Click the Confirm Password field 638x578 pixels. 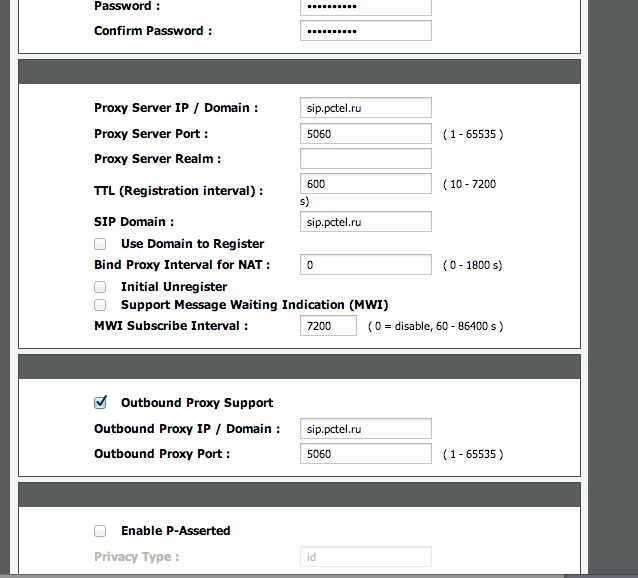(x=365, y=31)
